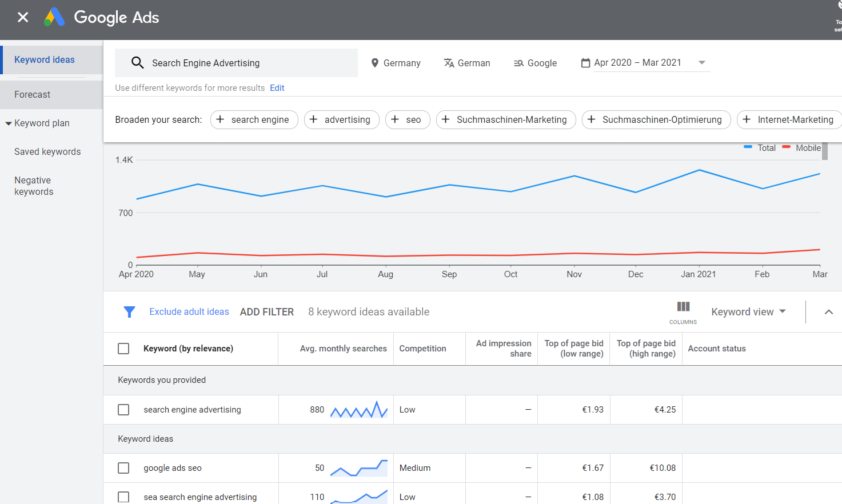Sort by Top of page bid low range
Viewport: 842px width, 504px height.
coord(574,349)
